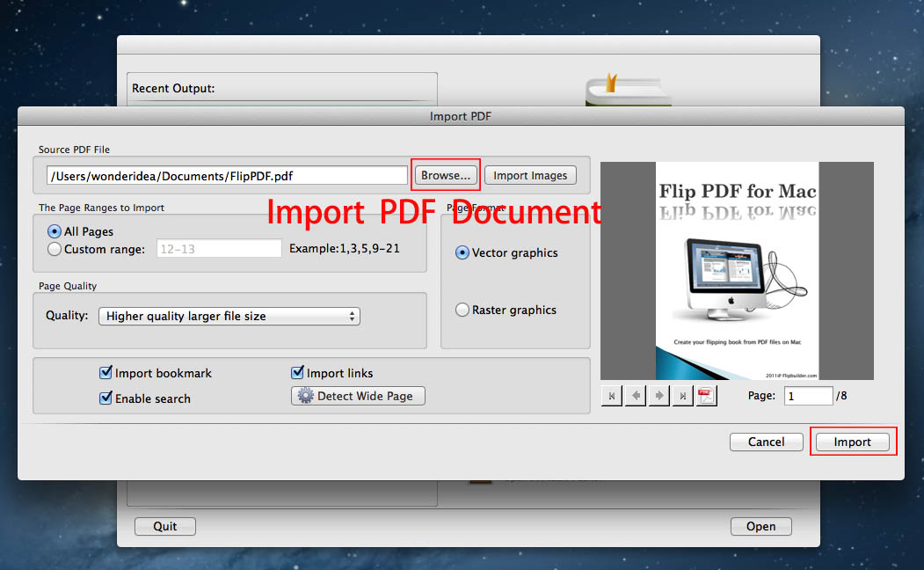Click the PDF document icon below preview
The image size is (924, 570).
point(706,396)
